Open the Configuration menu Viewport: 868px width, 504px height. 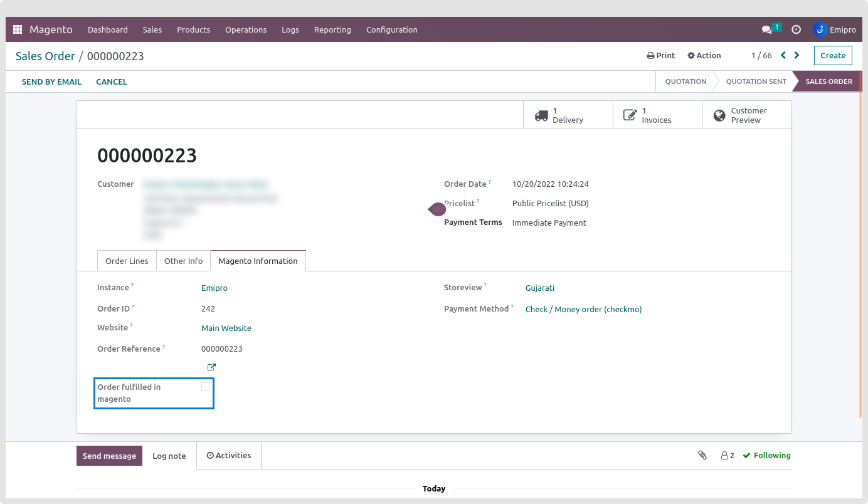[391, 29]
